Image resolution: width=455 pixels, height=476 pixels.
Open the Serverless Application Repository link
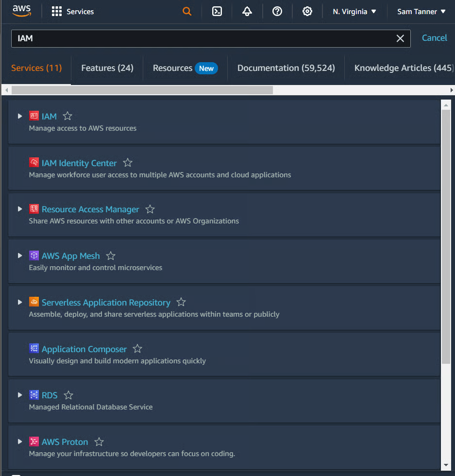(x=106, y=303)
